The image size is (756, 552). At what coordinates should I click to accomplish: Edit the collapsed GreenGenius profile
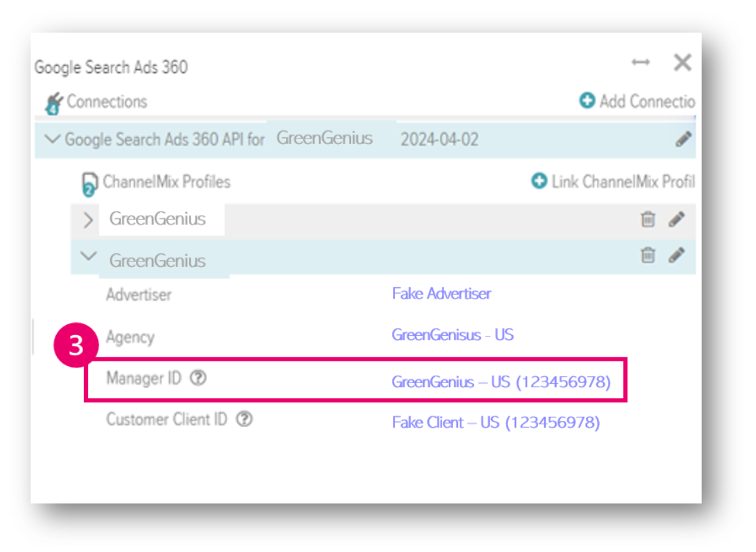pos(676,219)
